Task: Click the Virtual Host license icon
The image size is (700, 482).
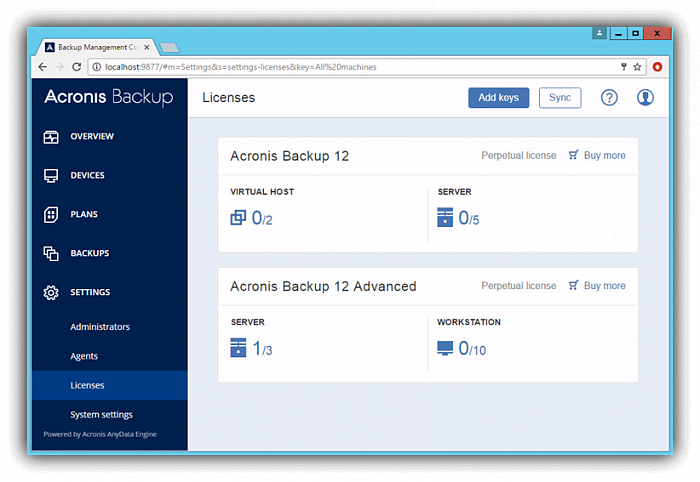Action: pos(238,218)
